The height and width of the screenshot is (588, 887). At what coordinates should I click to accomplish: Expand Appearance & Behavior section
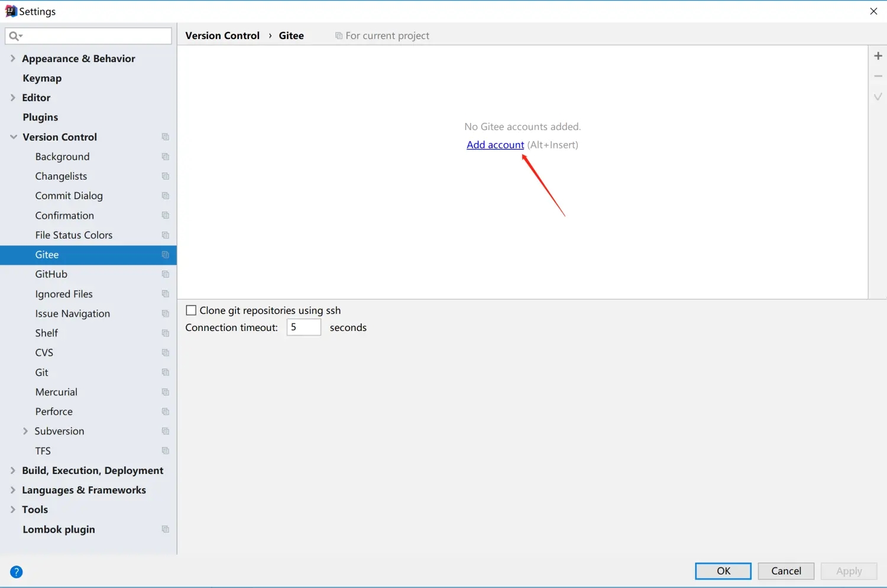pyautogui.click(x=12, y=59)
